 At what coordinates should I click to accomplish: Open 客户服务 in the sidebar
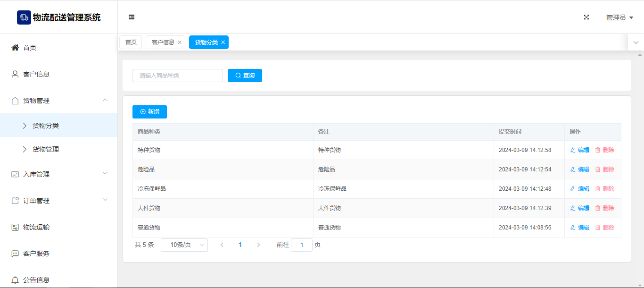36,254
